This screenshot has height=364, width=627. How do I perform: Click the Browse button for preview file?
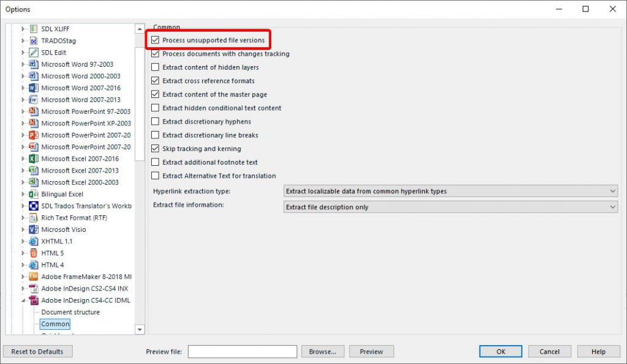323,351
